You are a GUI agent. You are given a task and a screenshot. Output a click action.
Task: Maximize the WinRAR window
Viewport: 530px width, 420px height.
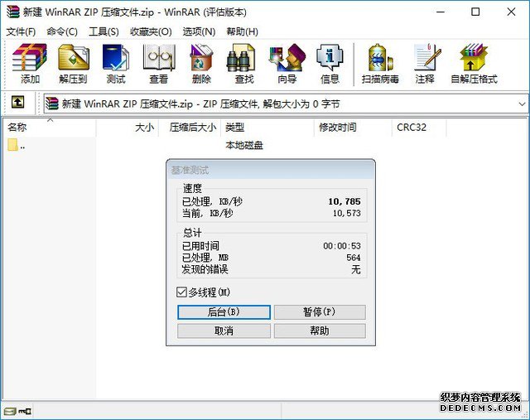coord(475,12)
